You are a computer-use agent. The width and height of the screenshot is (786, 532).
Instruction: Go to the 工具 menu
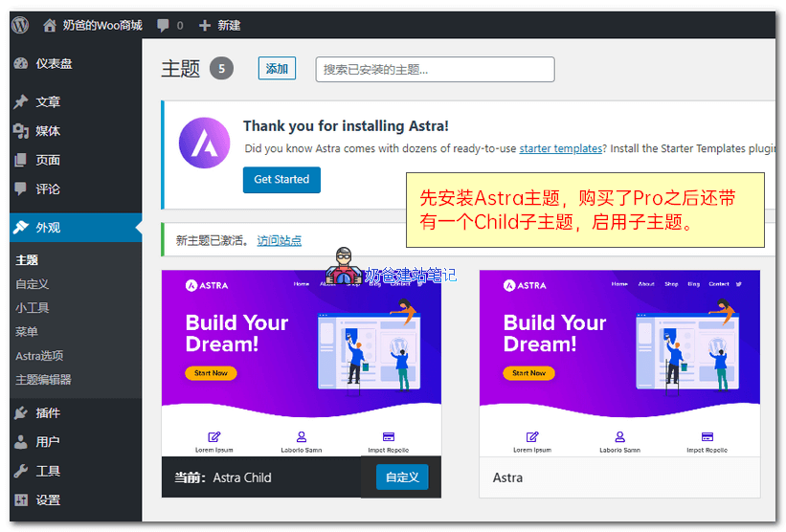76,471
